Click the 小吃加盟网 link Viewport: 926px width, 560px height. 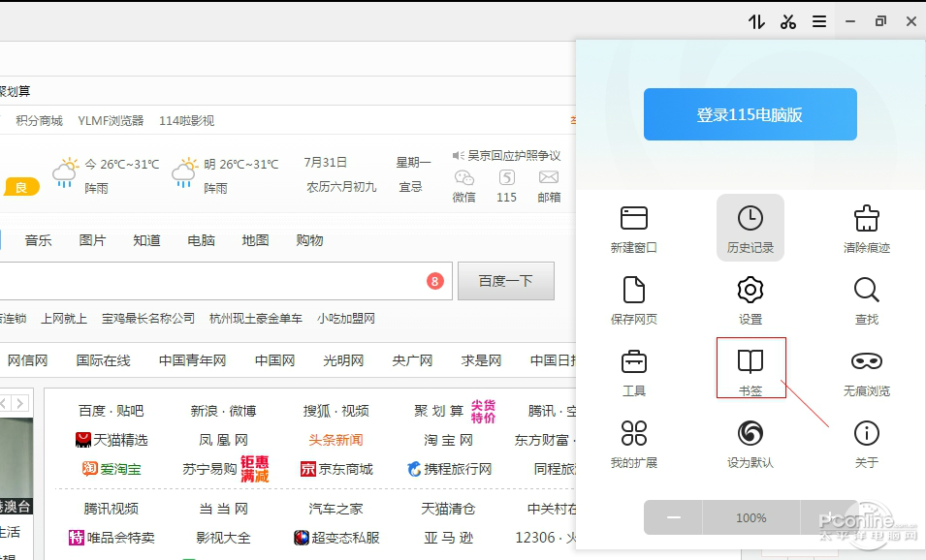tap(346, 319)
